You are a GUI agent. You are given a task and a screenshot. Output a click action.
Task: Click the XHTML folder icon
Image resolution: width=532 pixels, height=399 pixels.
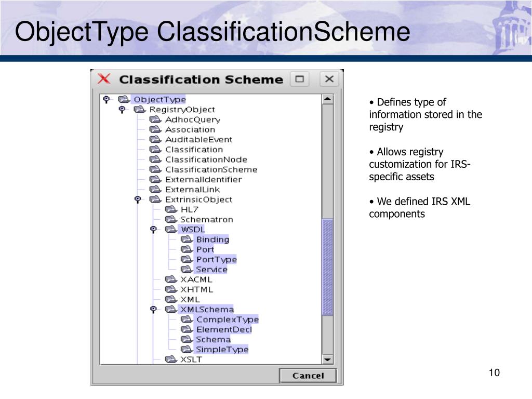pos(170,289)
